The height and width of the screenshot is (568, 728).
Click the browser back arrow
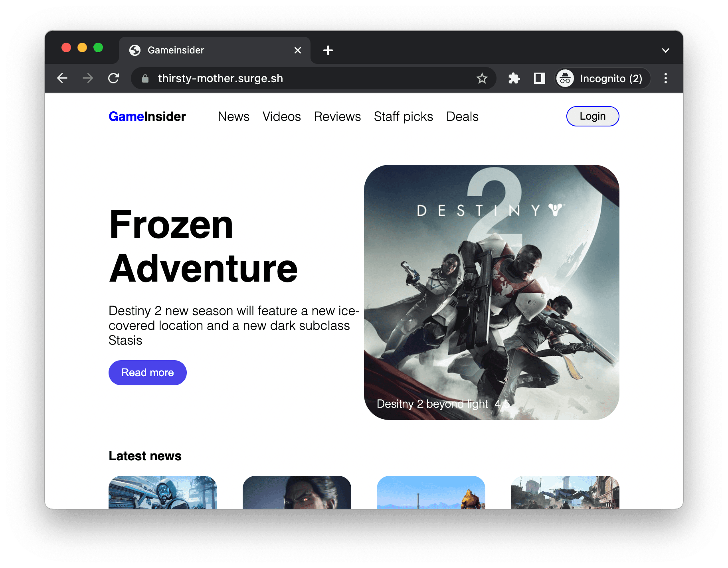point(62,78)
